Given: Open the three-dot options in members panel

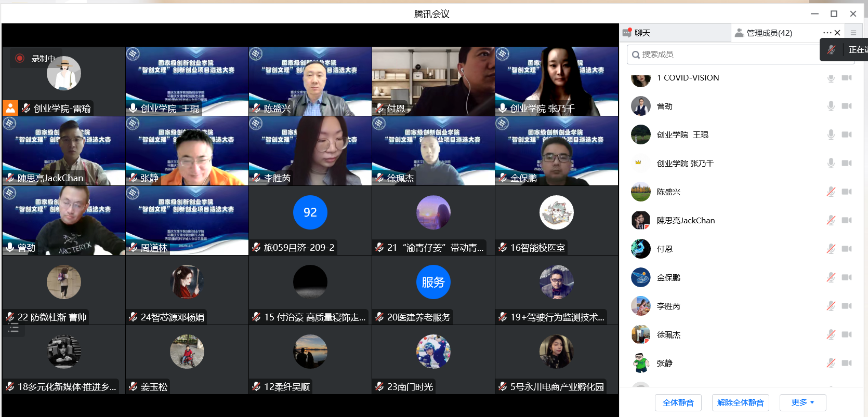Looking at the screenshot, I should (827, 33).
